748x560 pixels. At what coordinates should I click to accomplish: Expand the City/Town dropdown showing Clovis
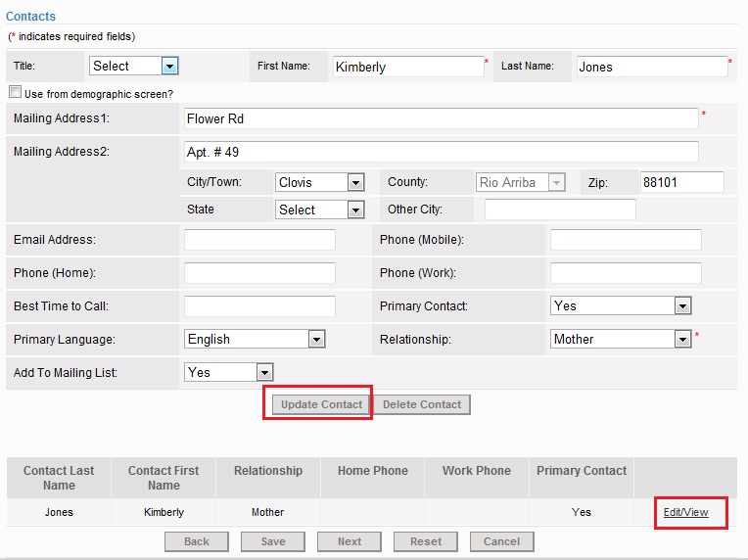click(x=319, y=182)
